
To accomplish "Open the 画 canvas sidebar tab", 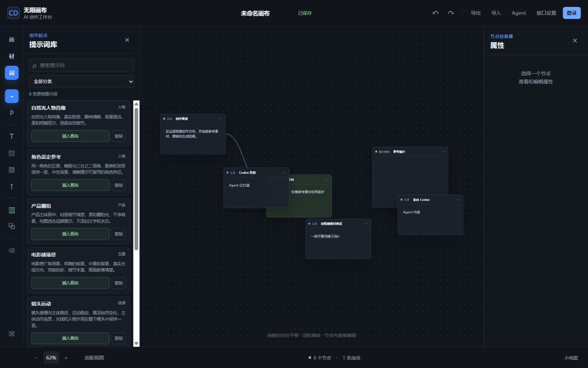I will coord(11,40).
